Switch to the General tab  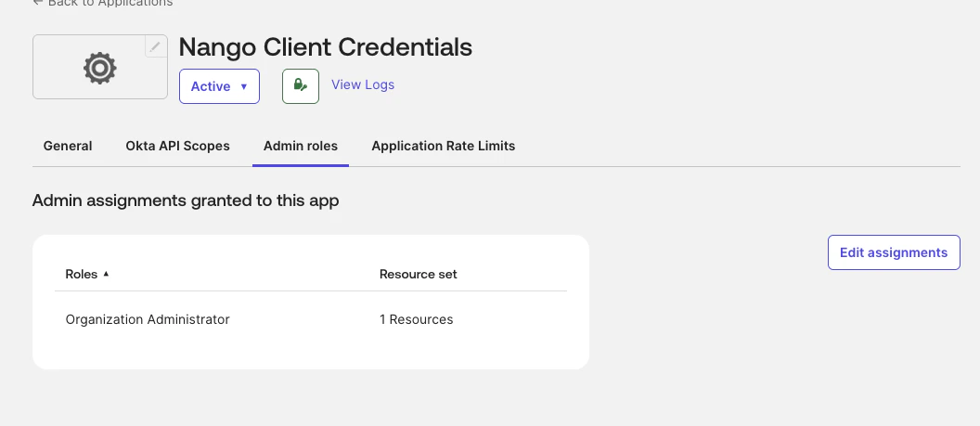[68, 146]
